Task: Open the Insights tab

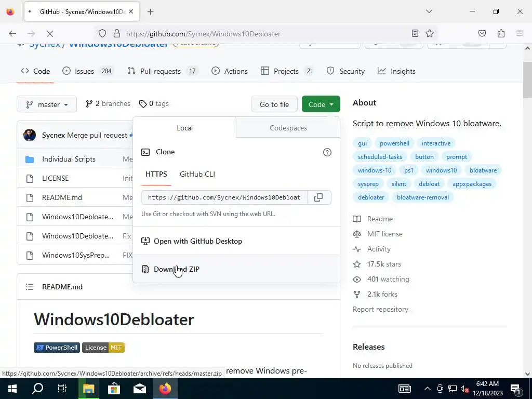Action: [x=396, y=71]
